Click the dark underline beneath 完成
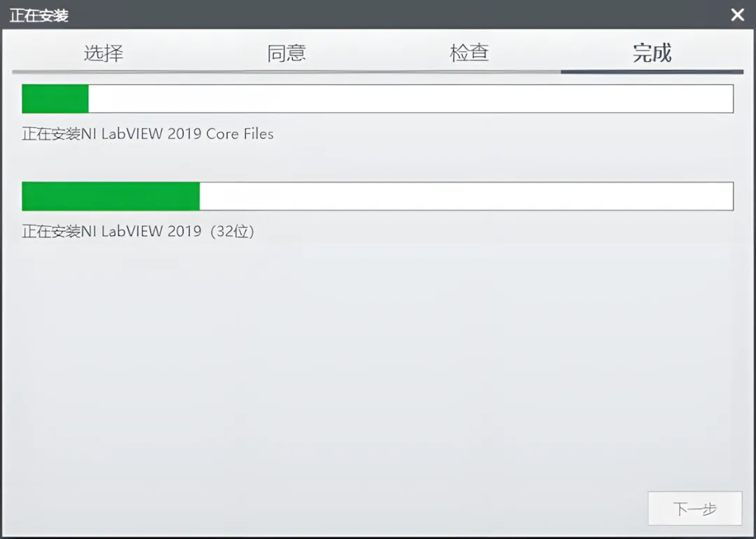The width and height of the screenshot is (756, 539). point(652,72)
